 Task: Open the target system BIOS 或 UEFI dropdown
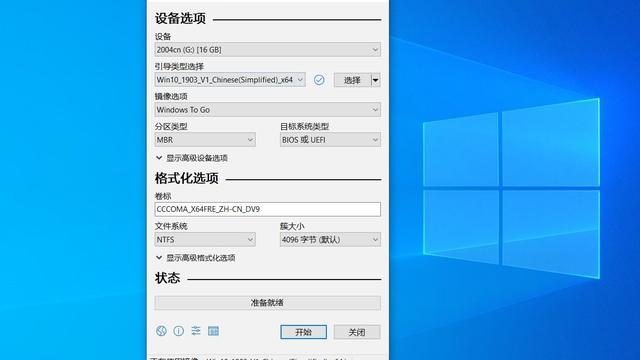pyautogui.click(x=330, y=140)
